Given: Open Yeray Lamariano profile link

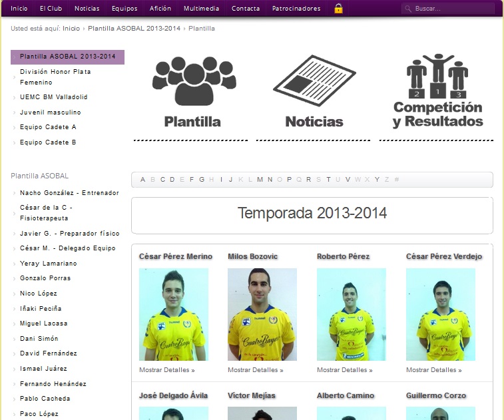Looking at the screenshot, I should pyautogui.click(x=48, y=264).
